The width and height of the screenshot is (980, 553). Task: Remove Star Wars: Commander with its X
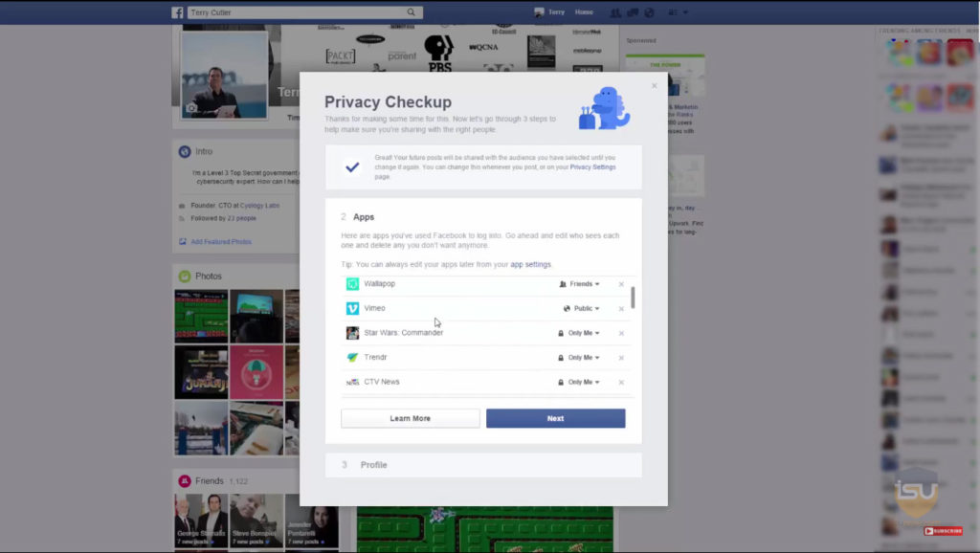click(x=621, y=333)
